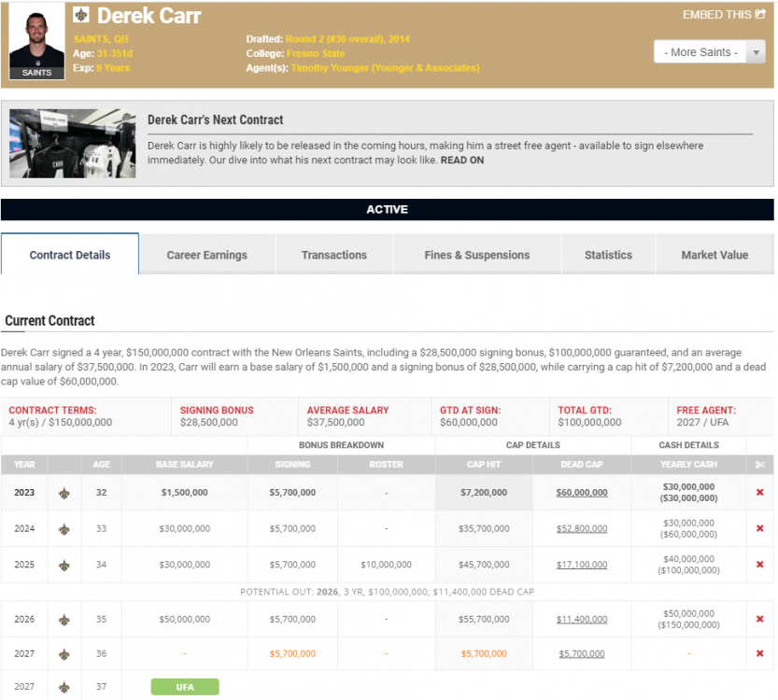This screenshot has height=700, width=778.
Task: Click the Saints logo beside Derek Carr's name
Action: 82,16
